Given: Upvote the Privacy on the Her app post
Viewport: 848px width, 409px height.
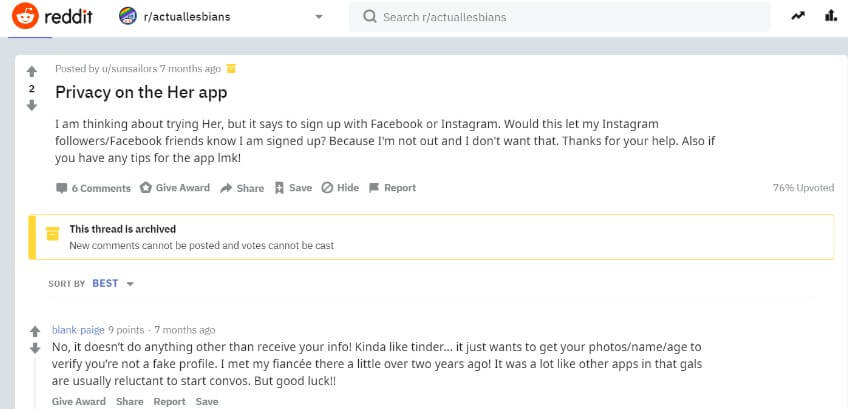Looking at the screenshot, I should (32, 71).
